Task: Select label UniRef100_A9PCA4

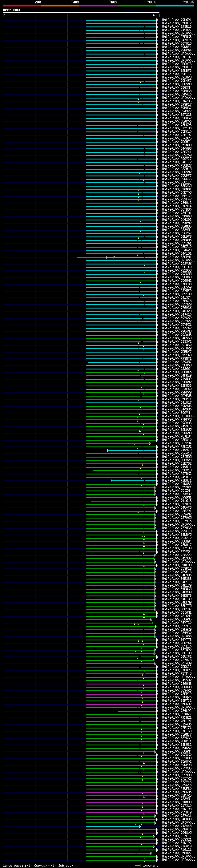Action: click(176, 50)
